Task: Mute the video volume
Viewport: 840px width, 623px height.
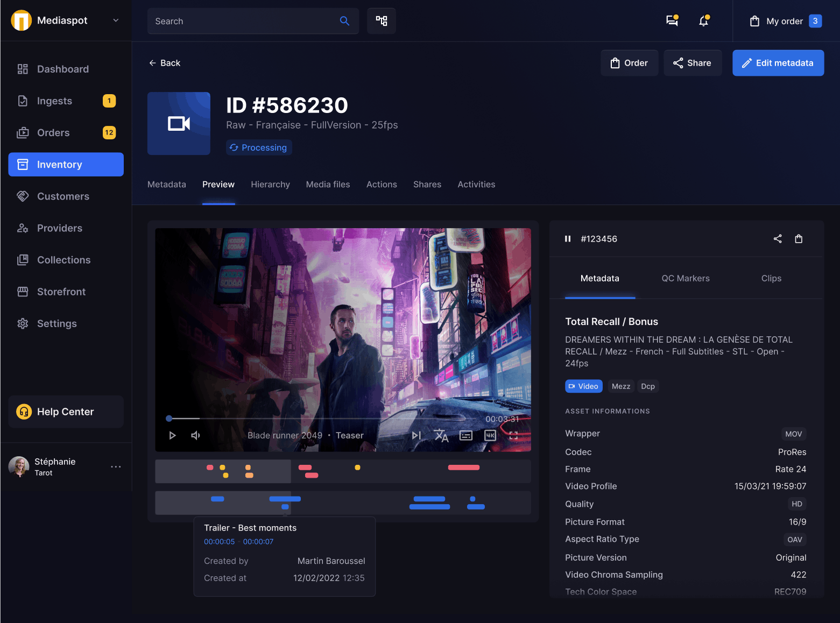Action: (x=196, y=435)
